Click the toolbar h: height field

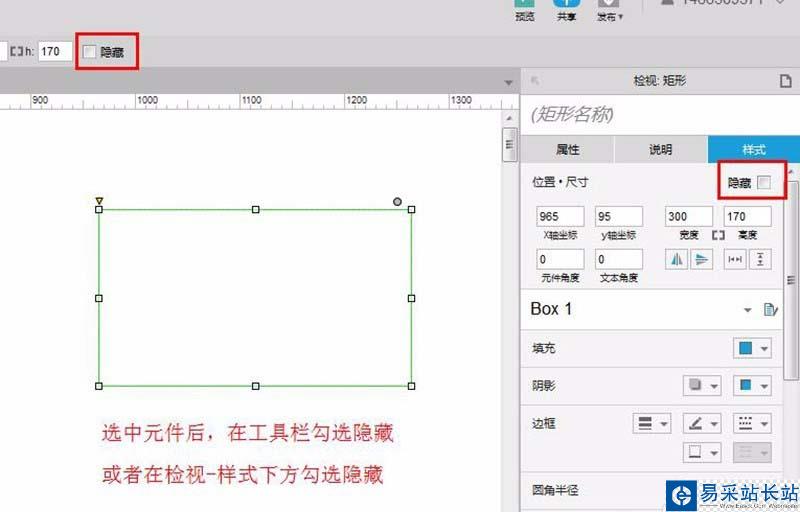click(x=55, y=51)
